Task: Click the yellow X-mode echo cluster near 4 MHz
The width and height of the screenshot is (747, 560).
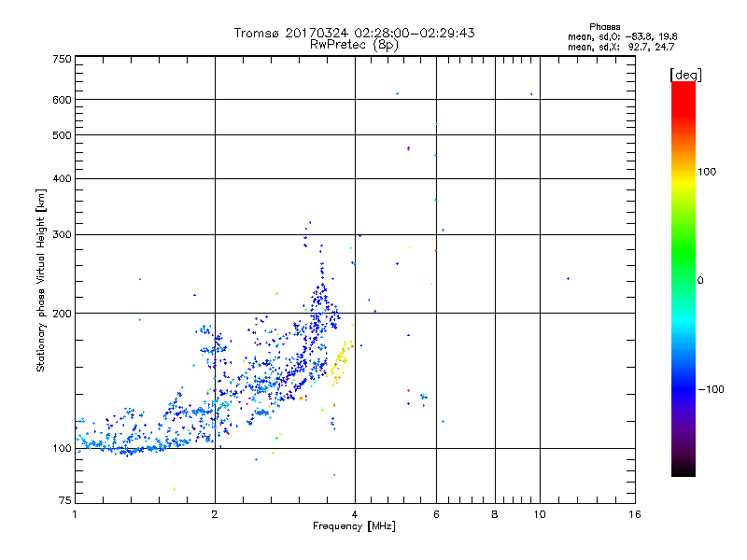Action: point(341,362)
